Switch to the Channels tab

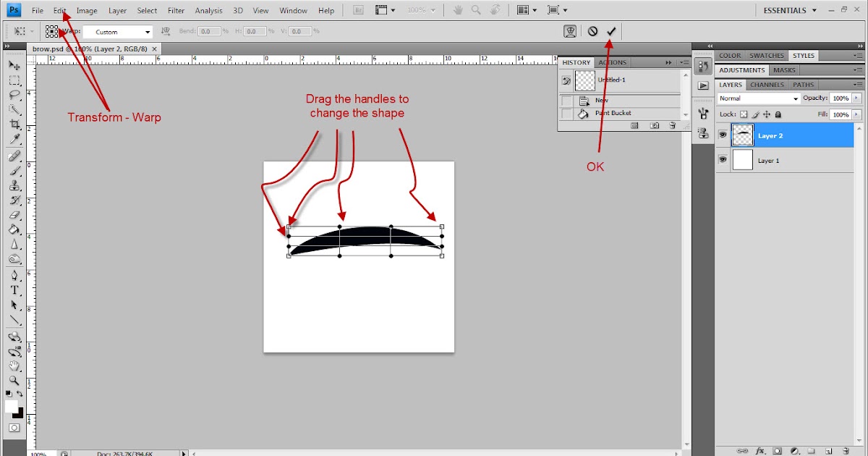[767, 84]
